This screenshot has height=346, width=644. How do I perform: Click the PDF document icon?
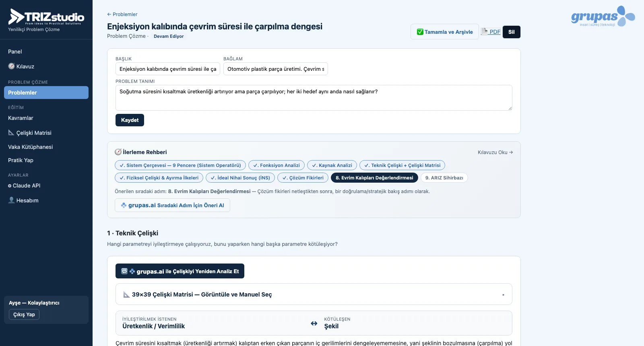(484, 31)
